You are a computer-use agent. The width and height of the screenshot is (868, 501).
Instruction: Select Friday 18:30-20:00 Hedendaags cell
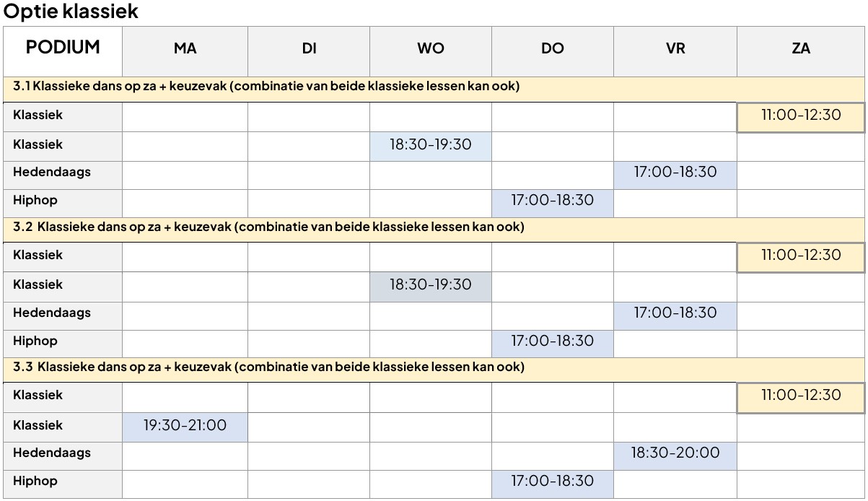pos(675,456)
